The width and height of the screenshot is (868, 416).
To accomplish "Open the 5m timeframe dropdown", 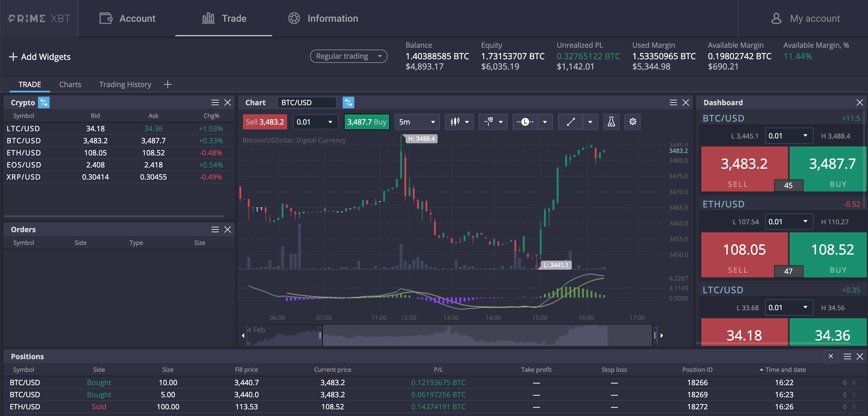I will pos(416,122).
